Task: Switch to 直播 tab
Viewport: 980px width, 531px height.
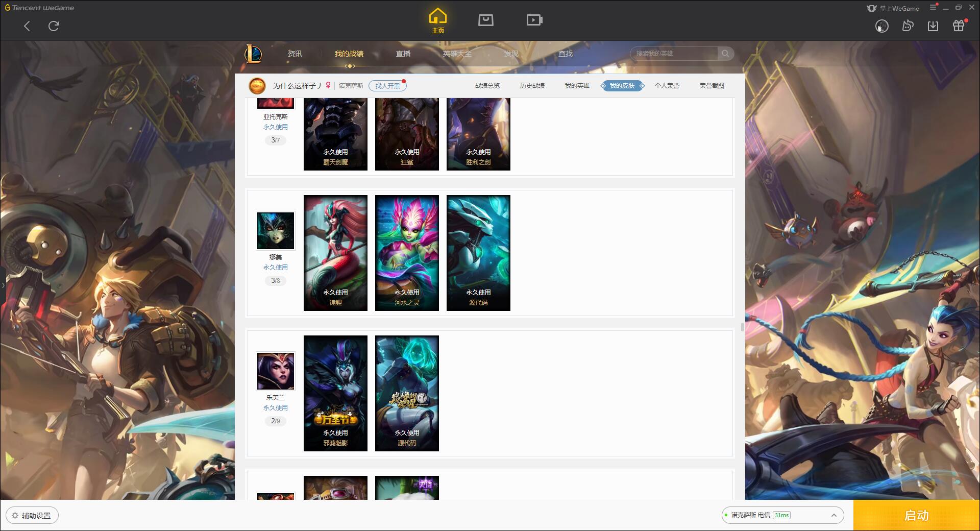Action: 403,54
